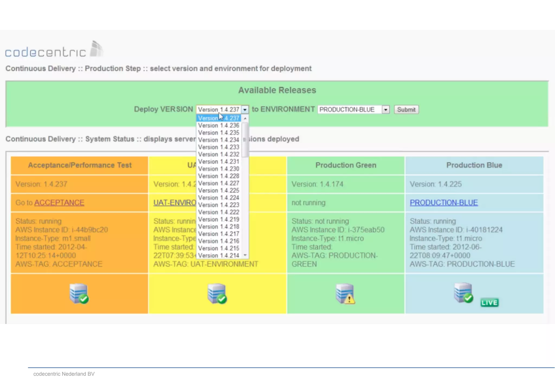Click the footer text codecentric Nederland BV
This screenshot has width=555, height=392.
tap(64, 374)
